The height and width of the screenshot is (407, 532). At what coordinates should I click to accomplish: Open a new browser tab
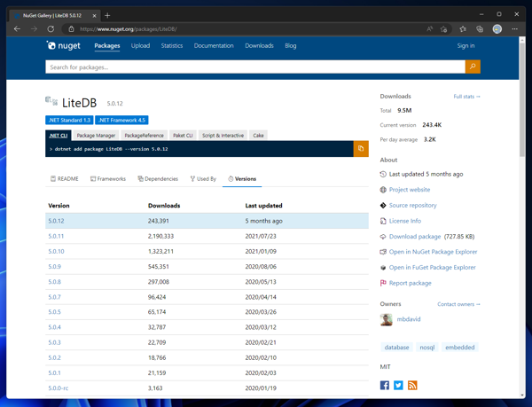point(107,15)
